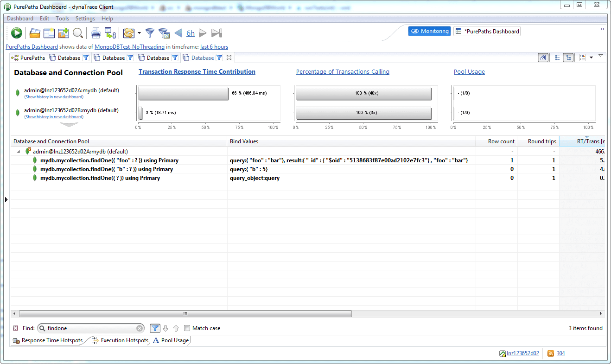
Task: Click the blue back-in-time arrow
Action: point(178,33)
